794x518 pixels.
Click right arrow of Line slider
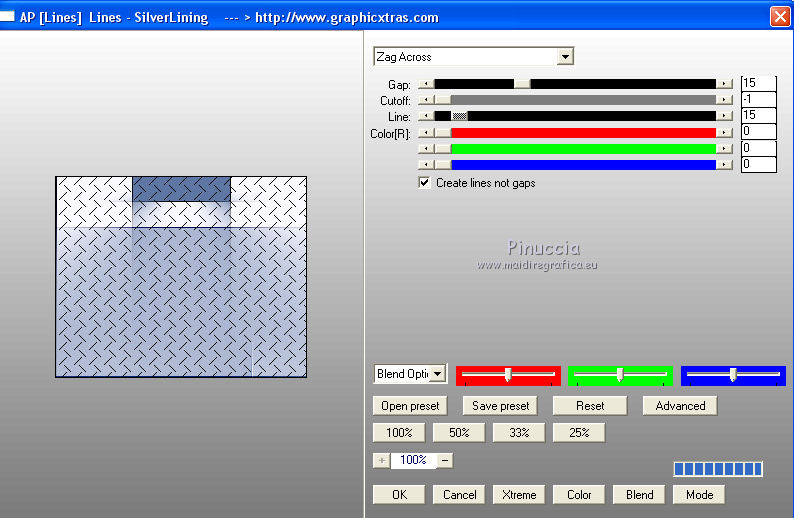pos(724,116)
